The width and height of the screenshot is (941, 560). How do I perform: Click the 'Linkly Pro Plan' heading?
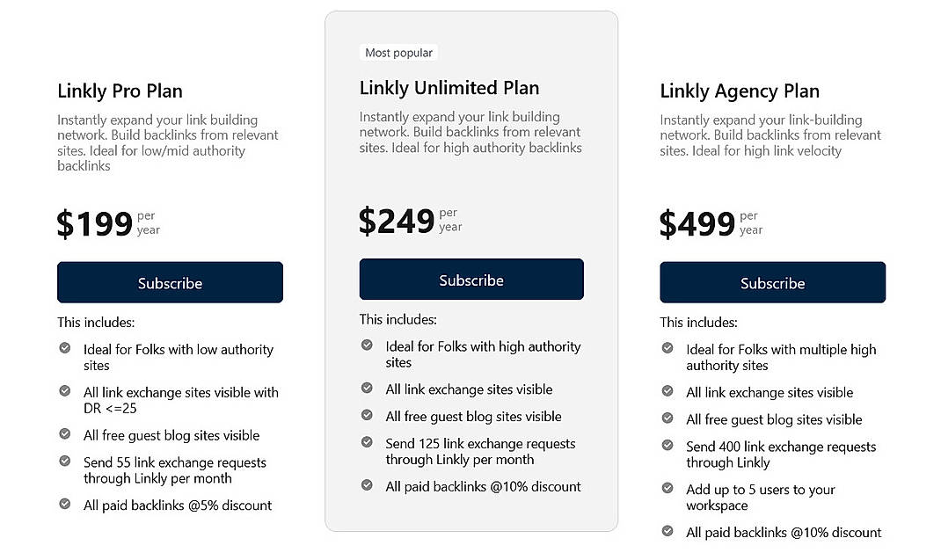pos(120,91)
